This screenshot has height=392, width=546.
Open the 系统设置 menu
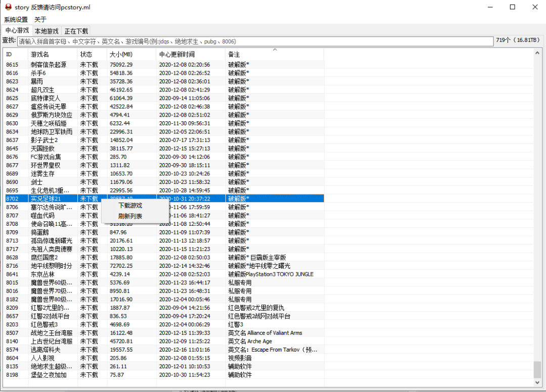pos(16,20)
